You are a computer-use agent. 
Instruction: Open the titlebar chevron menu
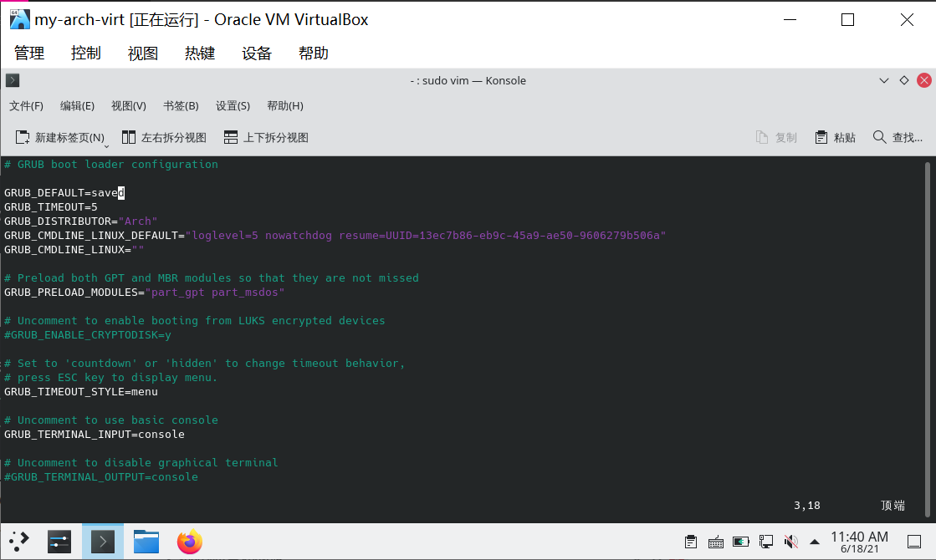point(884,81)
